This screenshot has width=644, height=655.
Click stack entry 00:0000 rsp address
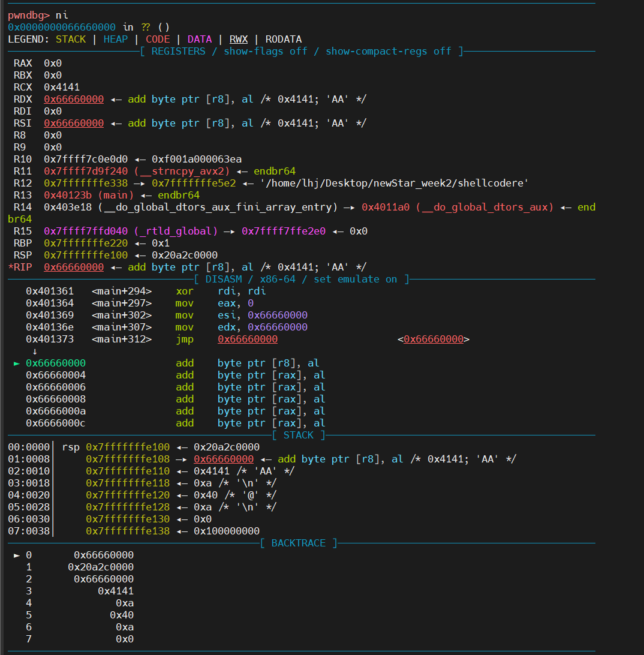128,447
